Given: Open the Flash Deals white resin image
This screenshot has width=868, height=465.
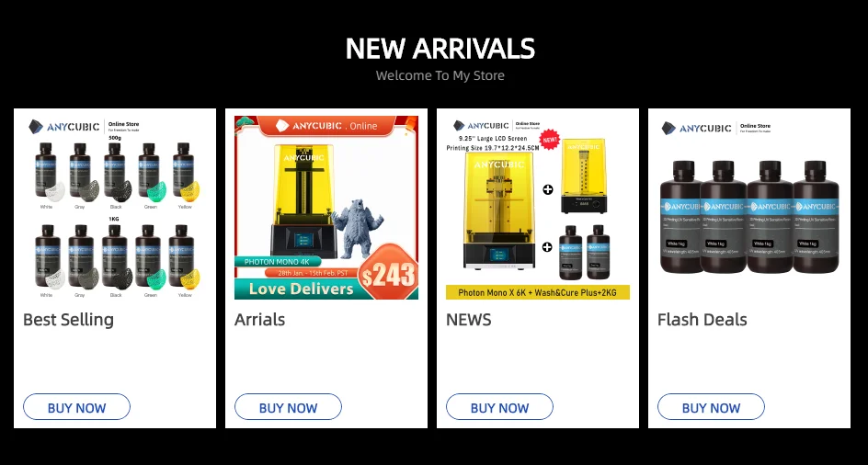Looking at the screenshot, I should tap(749, 208).
